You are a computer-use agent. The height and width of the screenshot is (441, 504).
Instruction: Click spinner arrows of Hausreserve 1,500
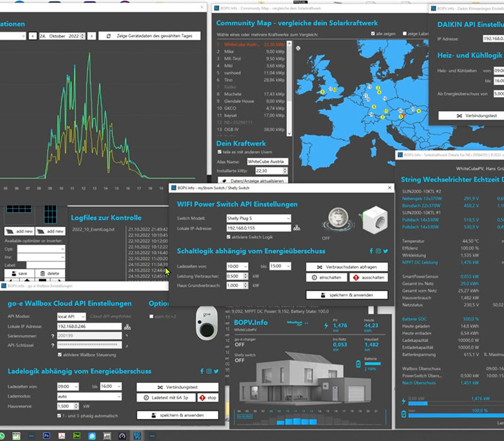76,406
